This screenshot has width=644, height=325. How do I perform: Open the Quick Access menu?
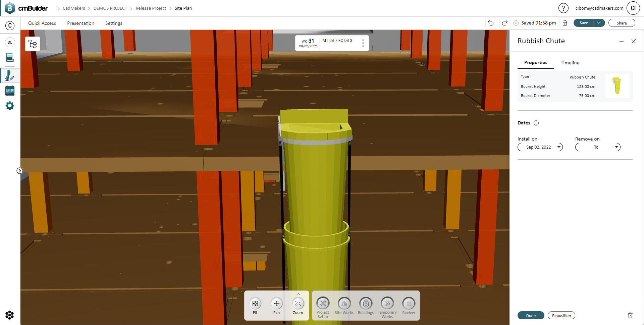pos(42,23)
